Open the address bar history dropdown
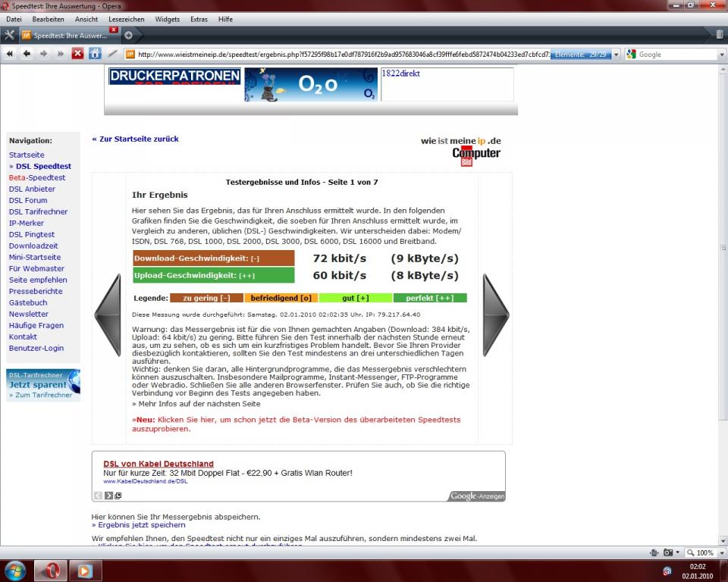728x582 pixels. click(616, 55)
